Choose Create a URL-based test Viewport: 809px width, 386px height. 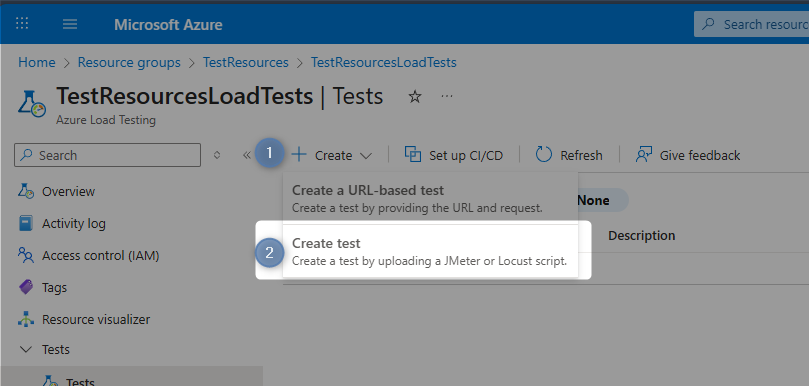[x=430, y=199]
